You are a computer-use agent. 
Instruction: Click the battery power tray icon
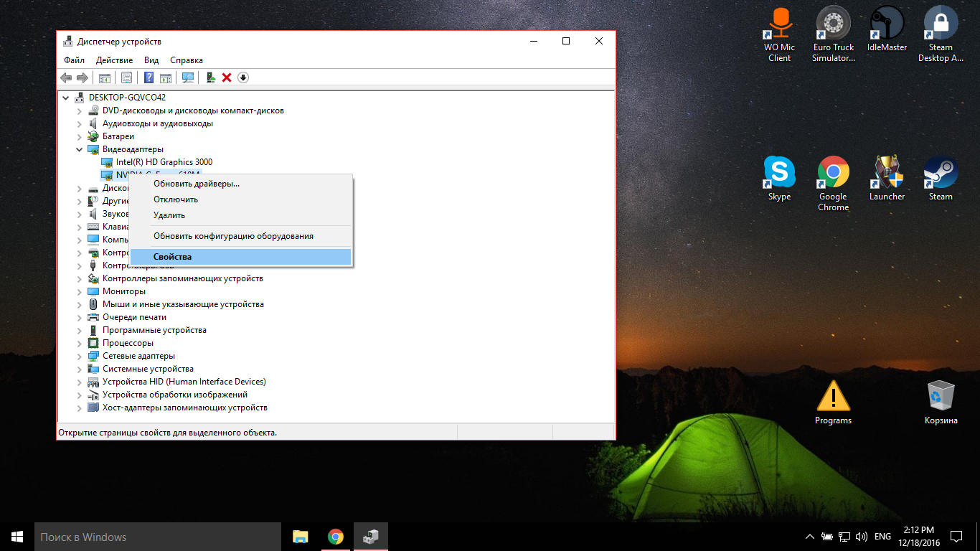pos(827,537)
